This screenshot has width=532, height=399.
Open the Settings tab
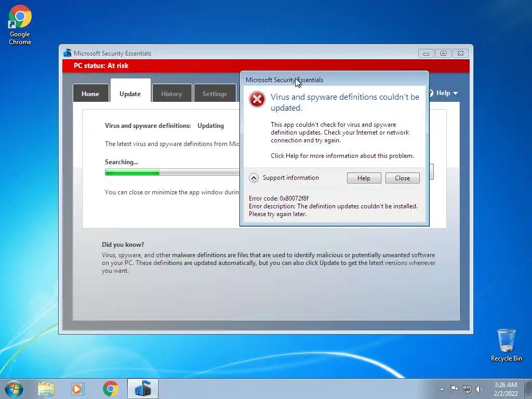coord(215,94)
